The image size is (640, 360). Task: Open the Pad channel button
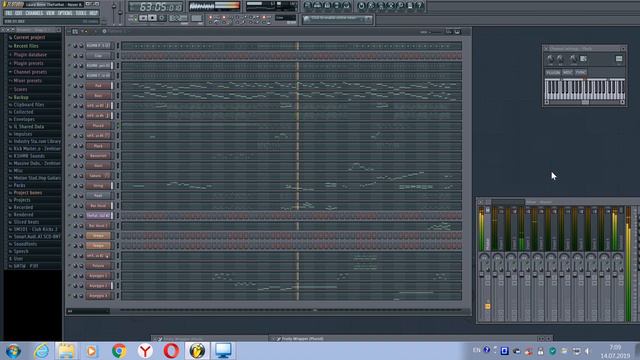point(98,86)
